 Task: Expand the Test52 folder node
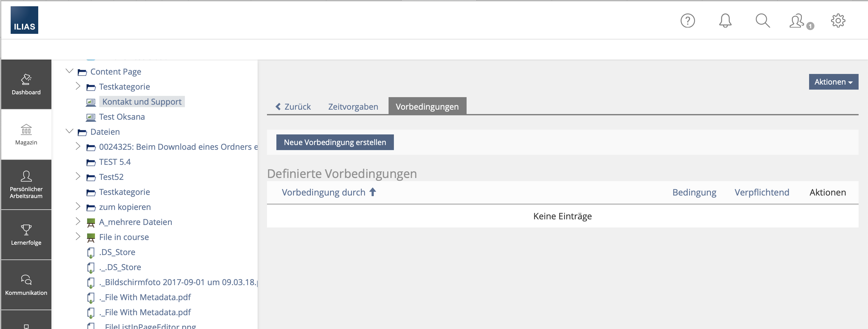tap(78, 176)
